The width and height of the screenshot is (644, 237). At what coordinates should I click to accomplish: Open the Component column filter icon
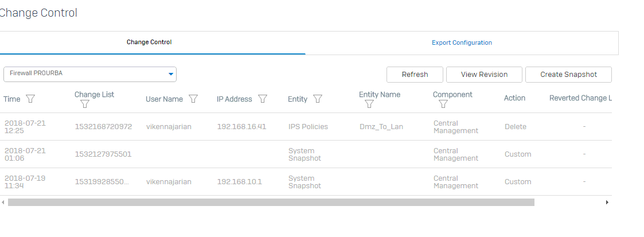(443, 104)
